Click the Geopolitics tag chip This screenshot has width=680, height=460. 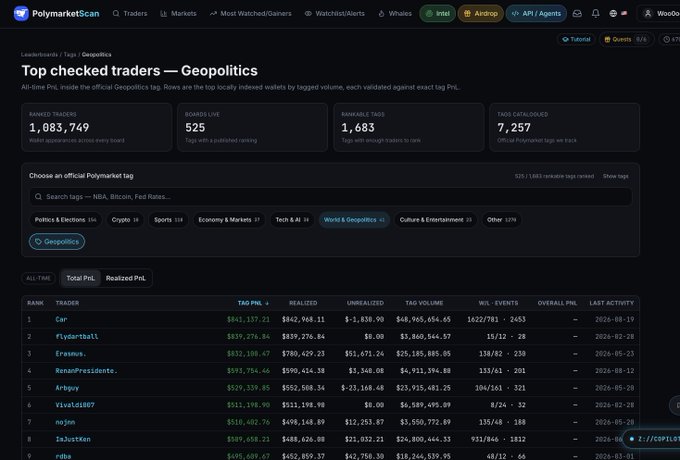click(57, 241)
